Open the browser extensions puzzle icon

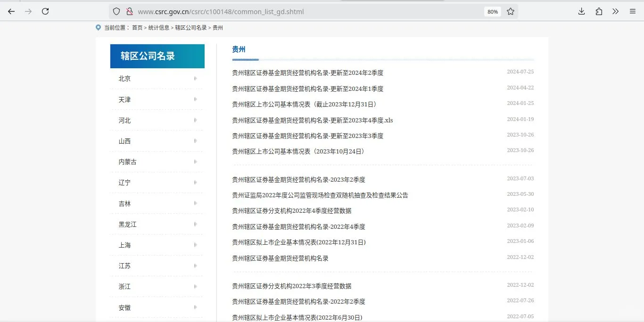[598, 11]
